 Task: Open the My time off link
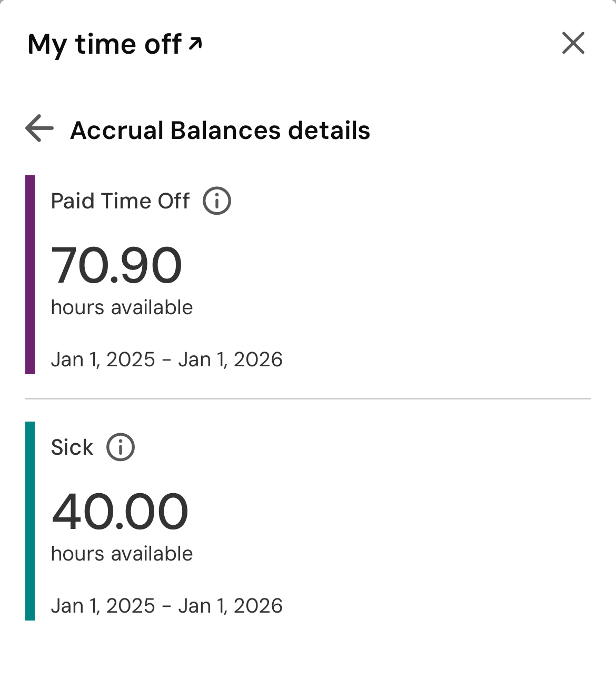tap(105, 44)
